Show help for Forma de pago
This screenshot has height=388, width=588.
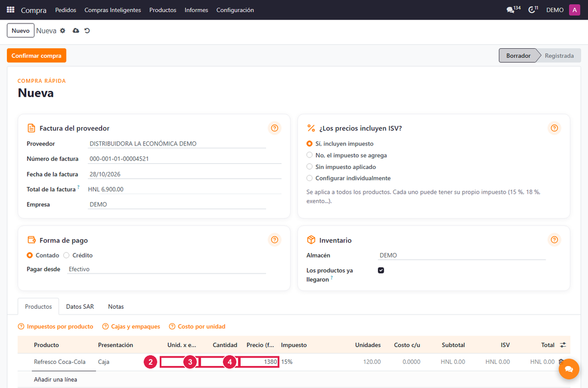[x=274, y=240]
